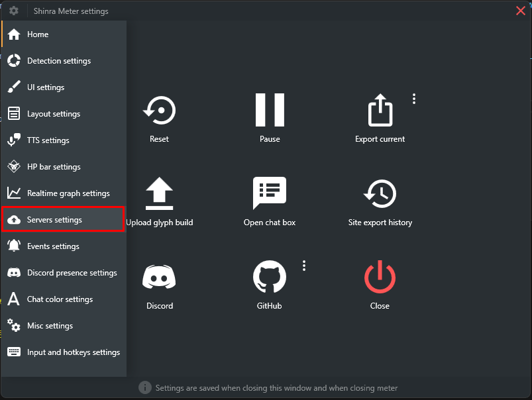532x400 pixels.
Task: Select Events settings label
Action: click(53, 246)
